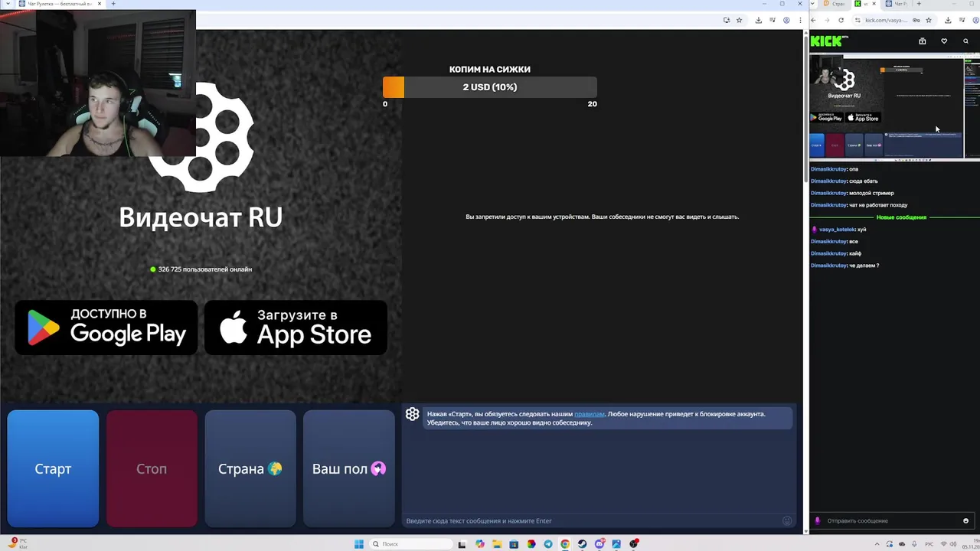Click the install app icon in address bar
The image size is (980, 551).
726,20
